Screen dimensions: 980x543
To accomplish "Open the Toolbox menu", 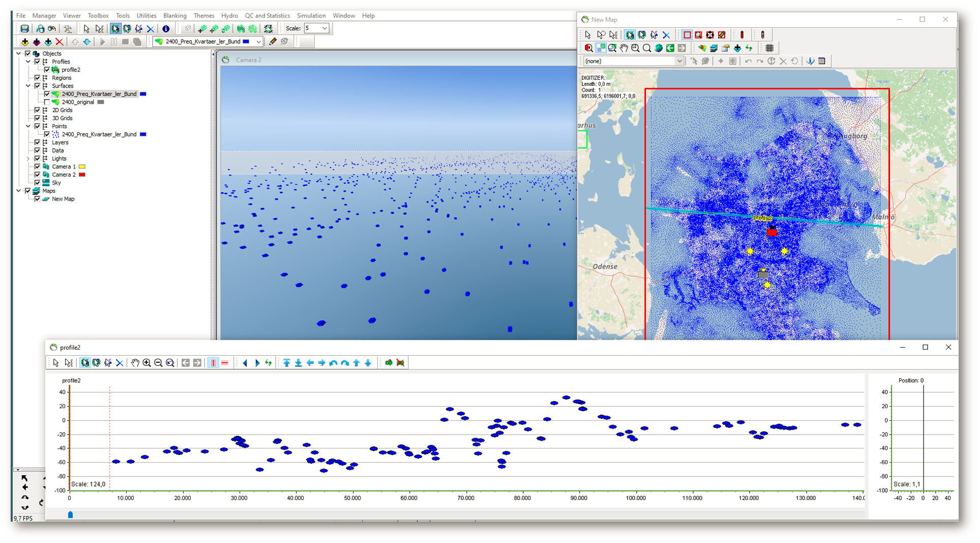I will tap(98, 16).
